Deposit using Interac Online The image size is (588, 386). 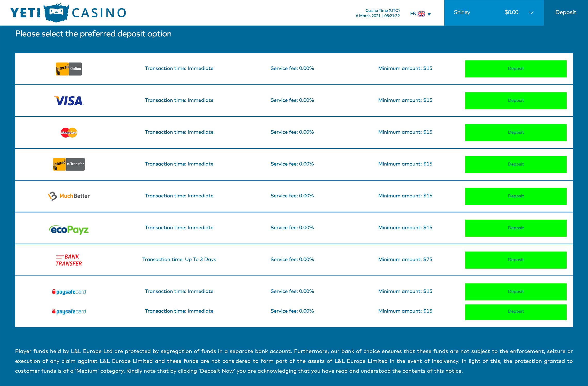516,69
